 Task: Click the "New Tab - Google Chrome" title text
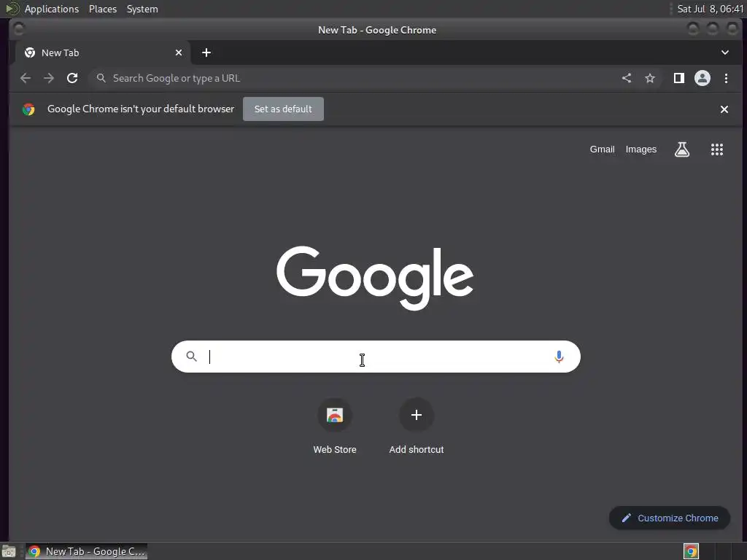pos(377,30)
